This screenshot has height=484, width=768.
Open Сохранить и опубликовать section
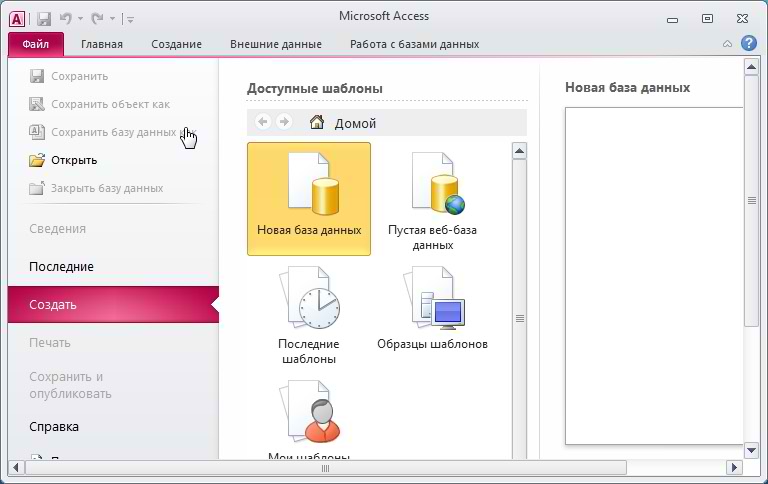pyautogui.click(x=70, y=385)
